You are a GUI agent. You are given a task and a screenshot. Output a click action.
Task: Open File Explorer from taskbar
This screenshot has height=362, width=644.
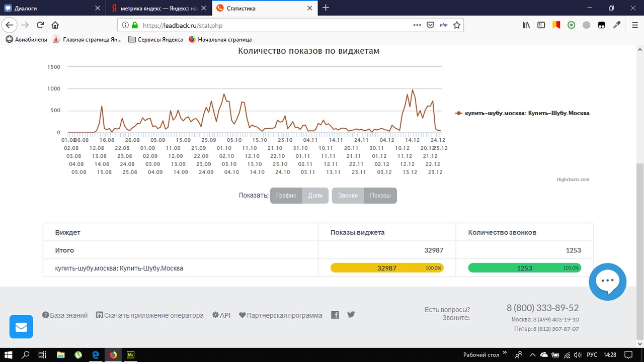(x=60, y=354)
